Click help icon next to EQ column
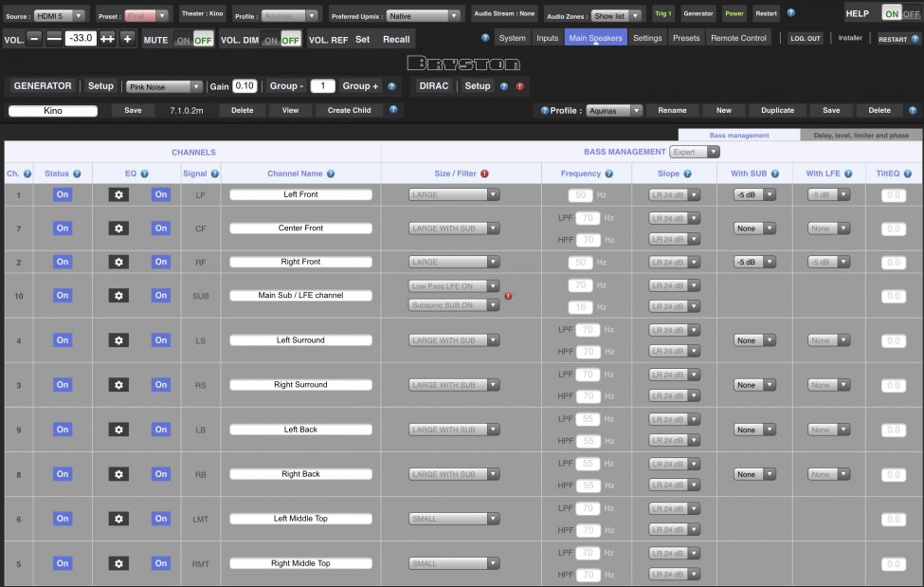Image resolution: width=924 pixels, height=587 pixels. [x=144, y=174]
